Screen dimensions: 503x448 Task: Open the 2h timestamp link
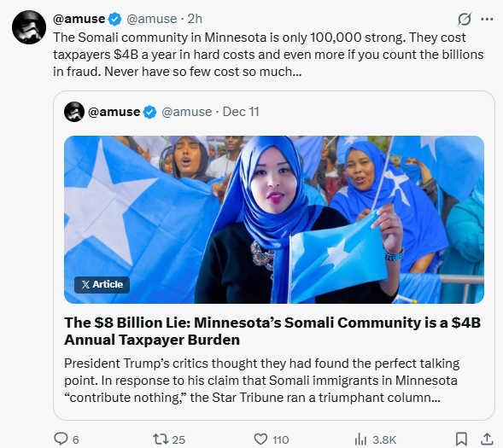195,19
